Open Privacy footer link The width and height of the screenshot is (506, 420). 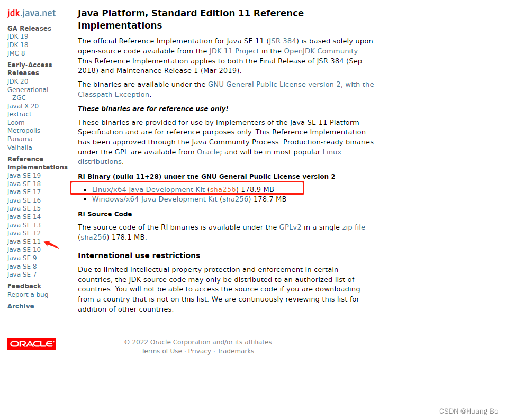click(x=200, y=351)
